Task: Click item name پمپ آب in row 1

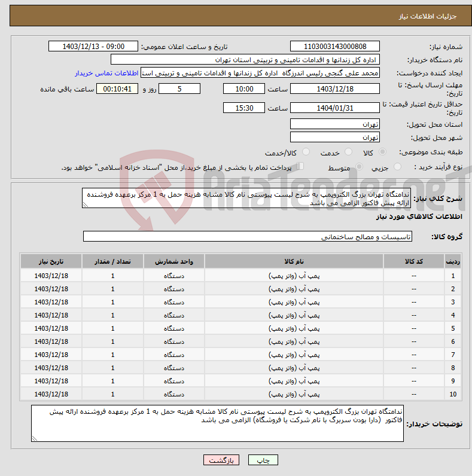Action: pyautogui.click(x=294, y=276)
